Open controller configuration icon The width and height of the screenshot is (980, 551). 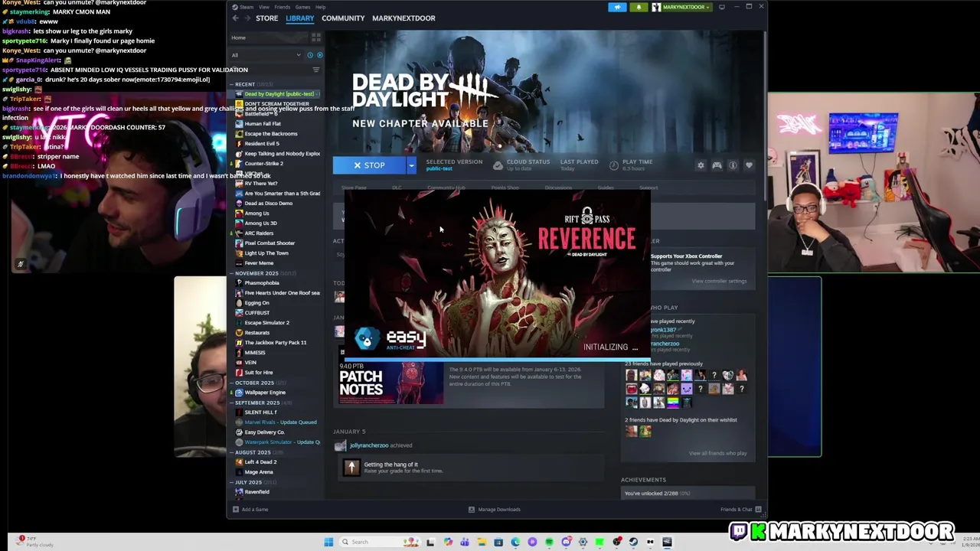[717, 165]
